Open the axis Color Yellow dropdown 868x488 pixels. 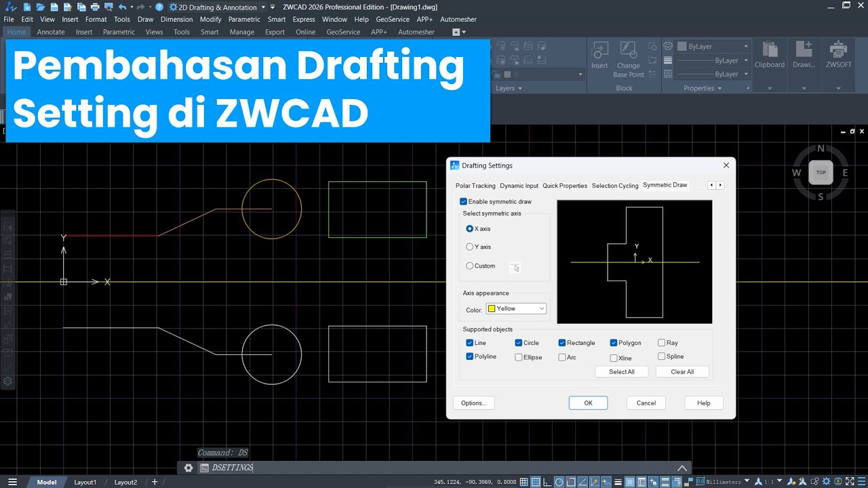pyautogui.click(x=516, y=308)
